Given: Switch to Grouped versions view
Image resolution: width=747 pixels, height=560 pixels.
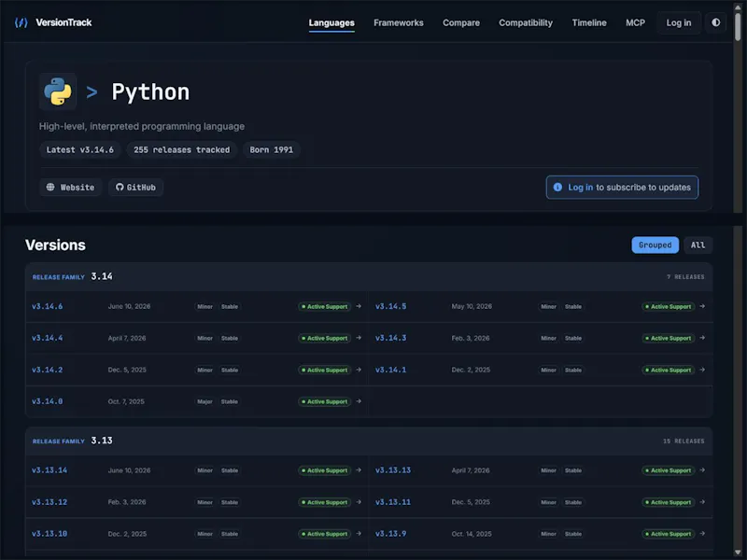Looking at the screenshot, I should (x=655, y=245).
